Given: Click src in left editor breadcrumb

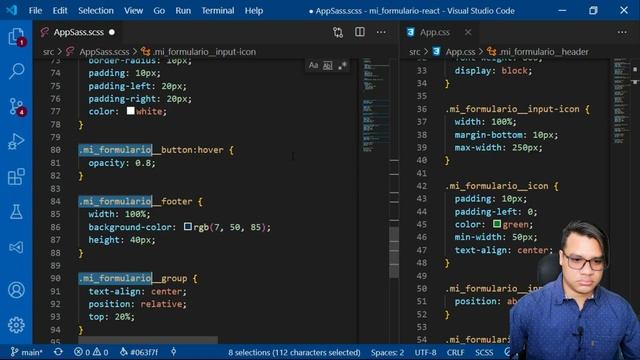Looking at the screenshot, I should [48, 52].
